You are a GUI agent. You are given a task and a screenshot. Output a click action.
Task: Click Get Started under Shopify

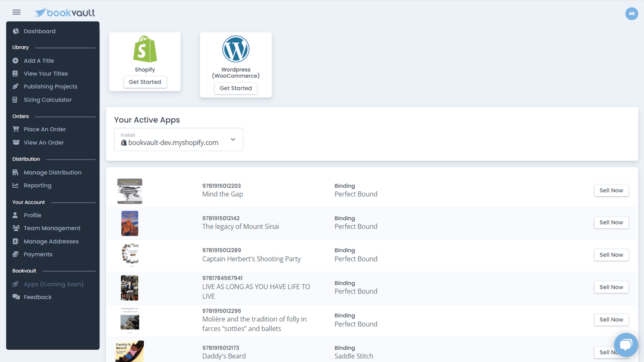pyautogui.click(x=145, y=82)
